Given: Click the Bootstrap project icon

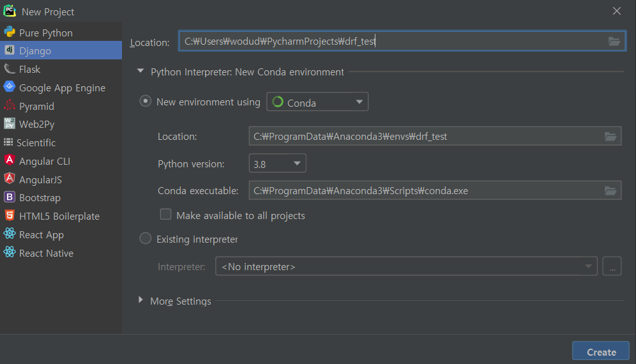Looking at the screenshot, I should tap(10, 197).
